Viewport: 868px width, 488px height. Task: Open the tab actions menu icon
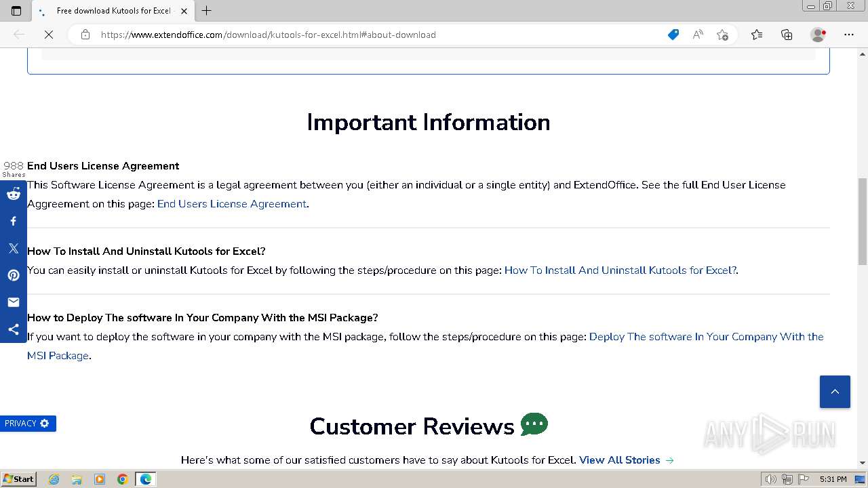tap(16, 11)
